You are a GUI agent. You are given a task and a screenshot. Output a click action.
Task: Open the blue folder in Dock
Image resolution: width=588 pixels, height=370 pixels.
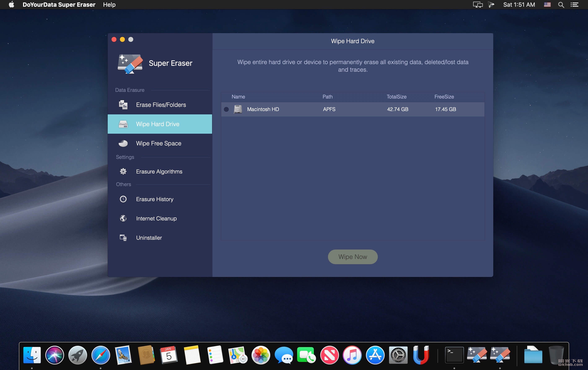click(533, 355)
